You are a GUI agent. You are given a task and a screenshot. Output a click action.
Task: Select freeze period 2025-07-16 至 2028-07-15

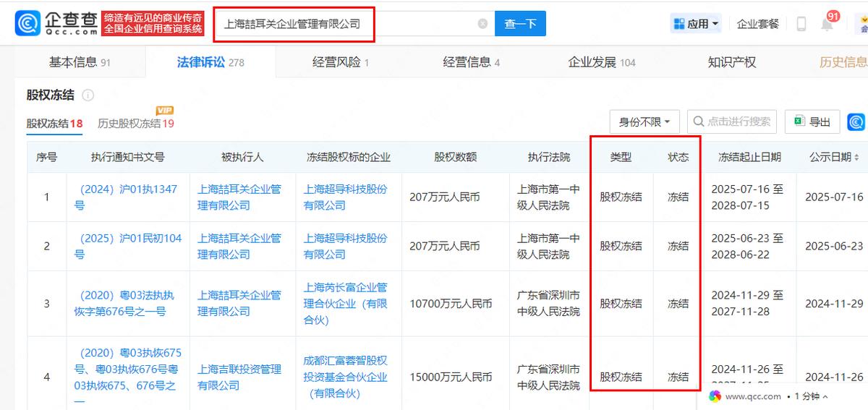747,197
